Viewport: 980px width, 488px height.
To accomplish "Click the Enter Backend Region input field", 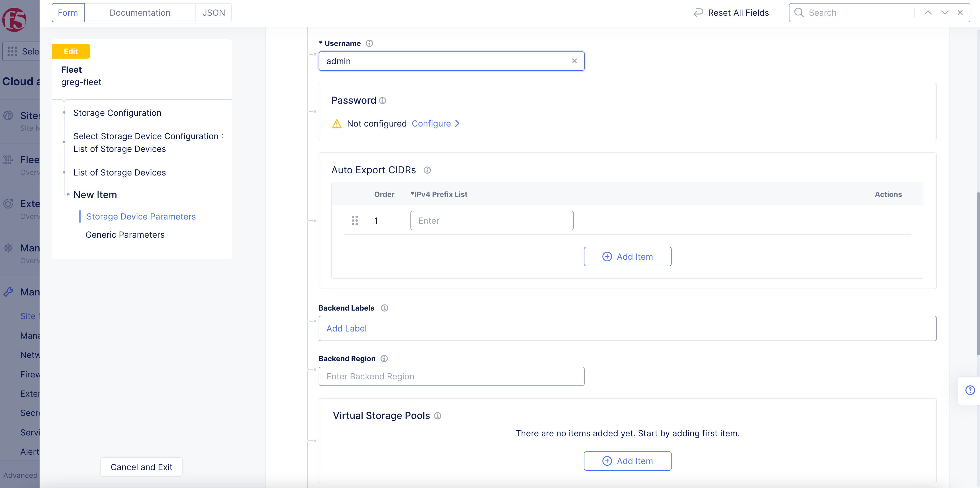I will 451,376.
